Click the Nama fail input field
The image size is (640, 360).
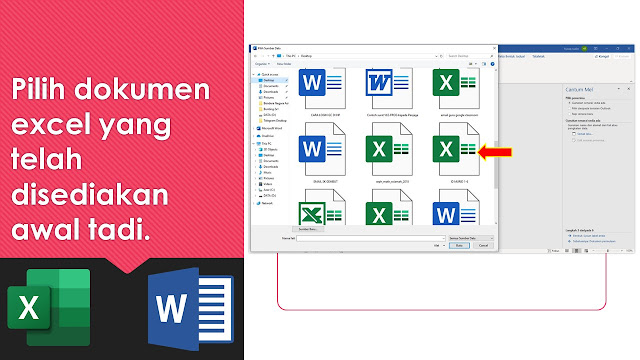point(371,238)
